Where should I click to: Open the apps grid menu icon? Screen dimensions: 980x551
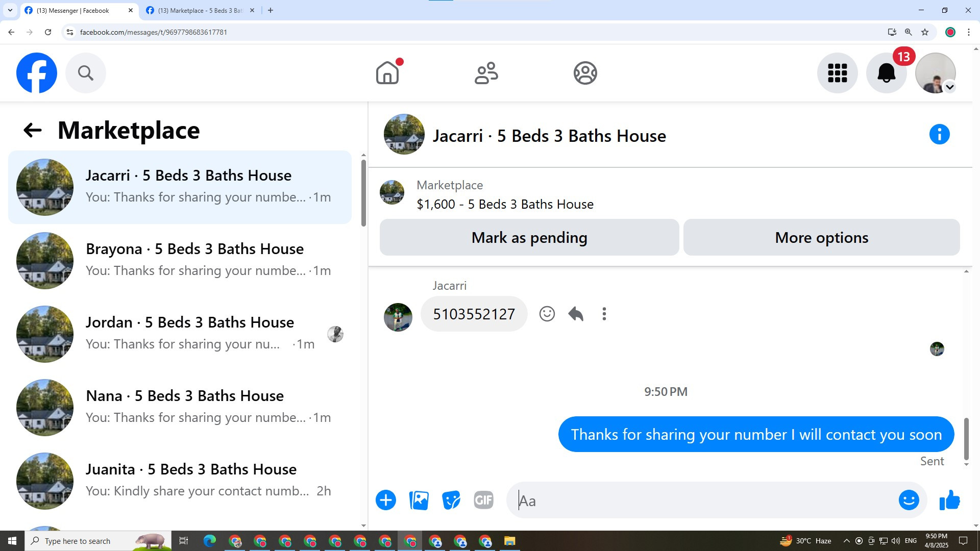pyautogui.click(x=838, y=73)
